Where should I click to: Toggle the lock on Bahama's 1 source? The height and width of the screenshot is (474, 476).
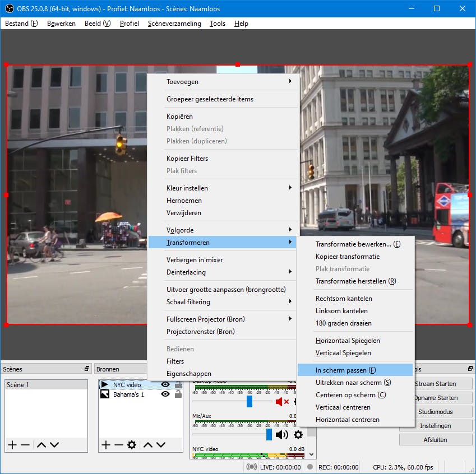178,394
